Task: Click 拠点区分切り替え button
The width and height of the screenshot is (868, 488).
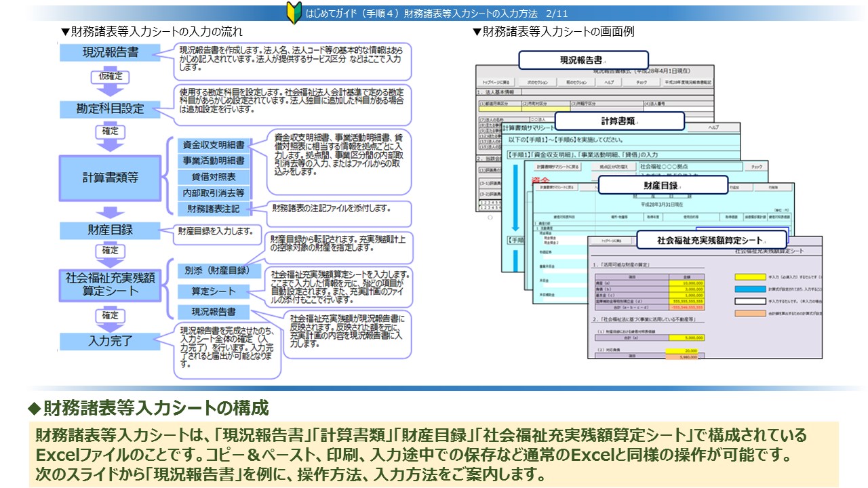Action: pyautogui.click(x=614, y=167)
